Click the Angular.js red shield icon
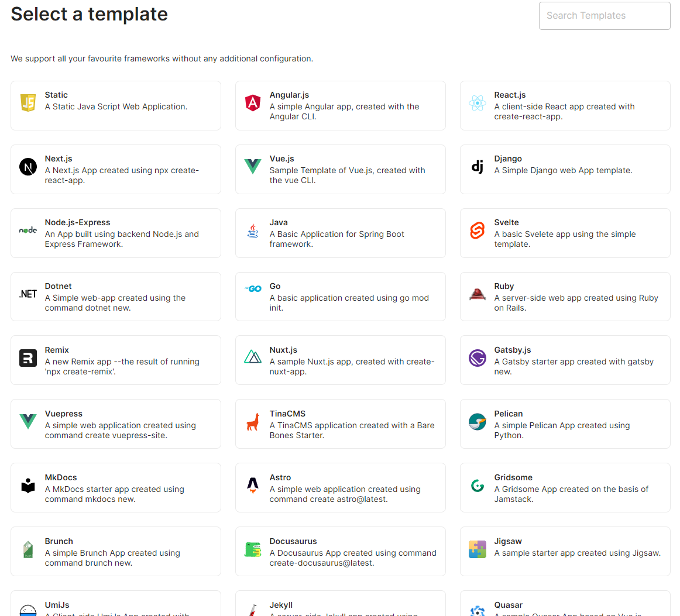 253,104
